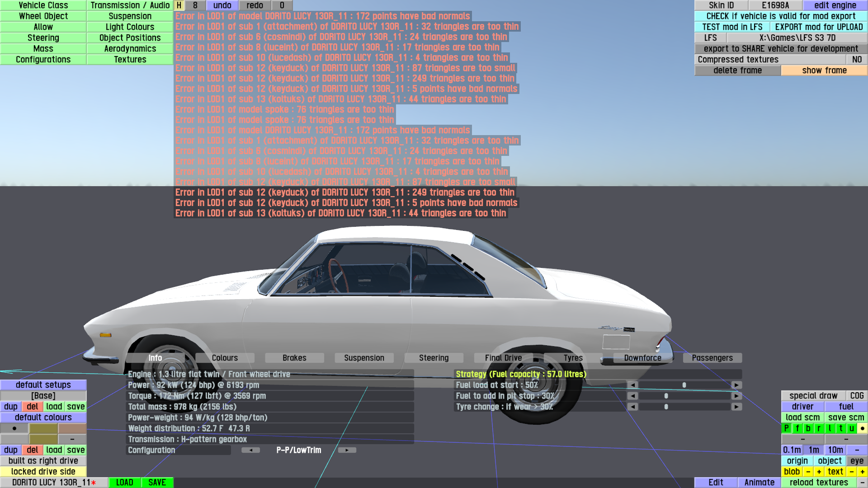Click the H toggle beside undo
Screen dimensions: 868x488
[179, 5]
